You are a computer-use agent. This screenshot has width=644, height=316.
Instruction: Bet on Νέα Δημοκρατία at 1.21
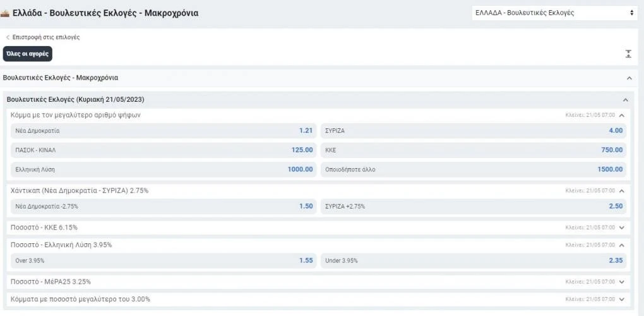coord(164,131)
